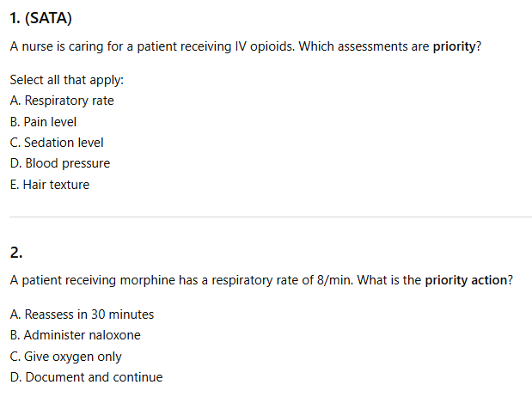Pick option C. Give oxygen only
Viewport: 532px width, 397px height.
coord(65,357)
